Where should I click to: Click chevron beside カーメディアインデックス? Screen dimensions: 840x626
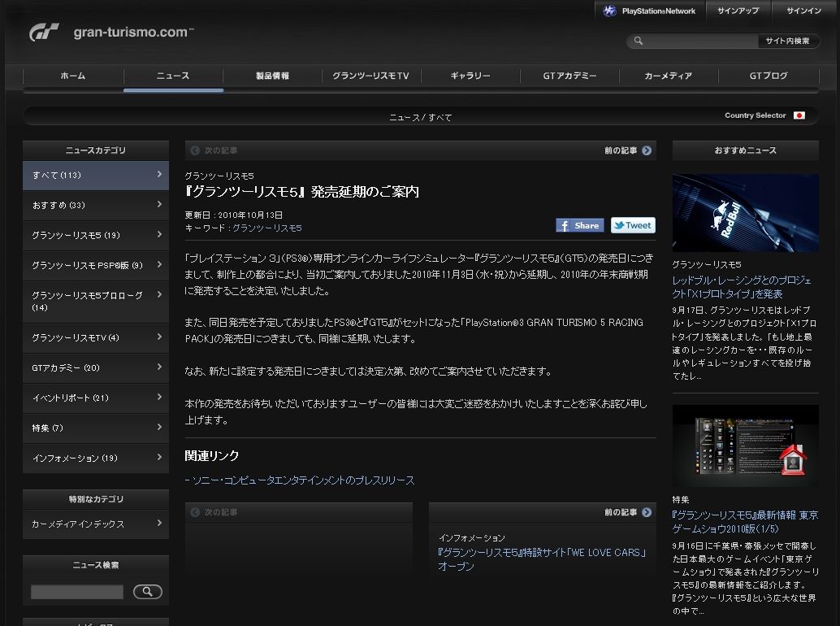coord(160,523)
